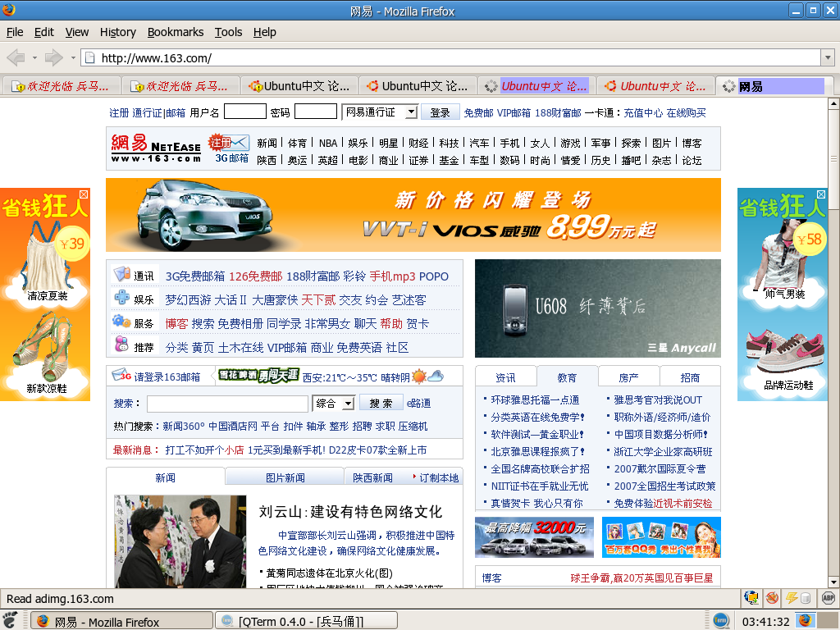The width and height of the screenshot is (840, 630).
Task: Click into the 密码 password field
Action: (x=316, y=112)
